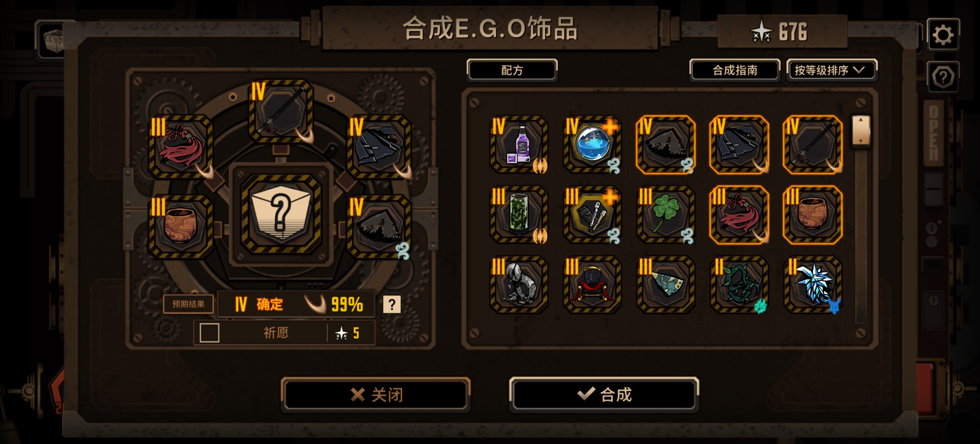Choose the red throne chair gift

coord(592,285)
